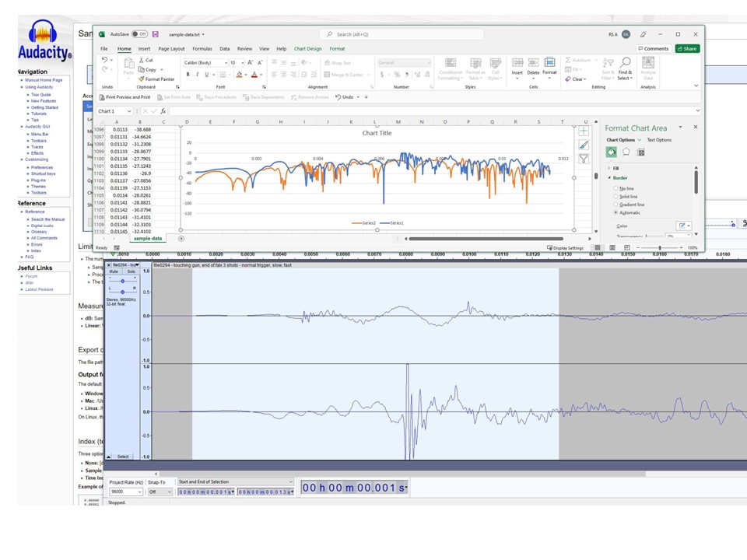Click the Share button
Screen dimensions: 747x560
[x=687, y=48]
